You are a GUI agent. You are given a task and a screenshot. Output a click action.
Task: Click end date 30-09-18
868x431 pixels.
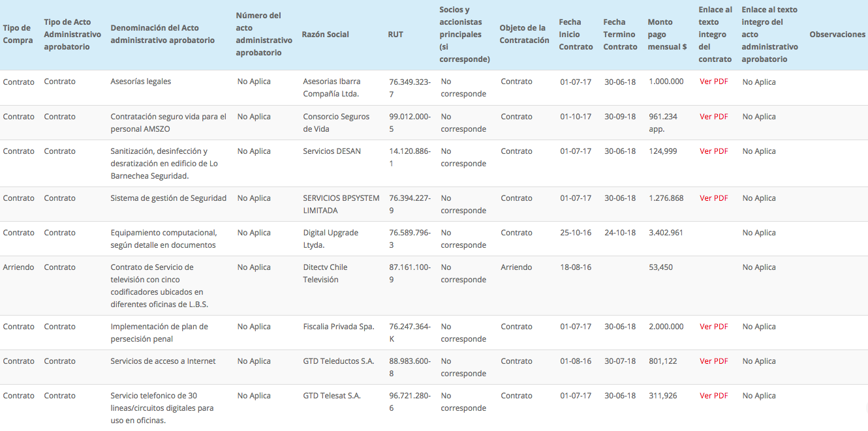pyautogui.click(x=620, y=117)
